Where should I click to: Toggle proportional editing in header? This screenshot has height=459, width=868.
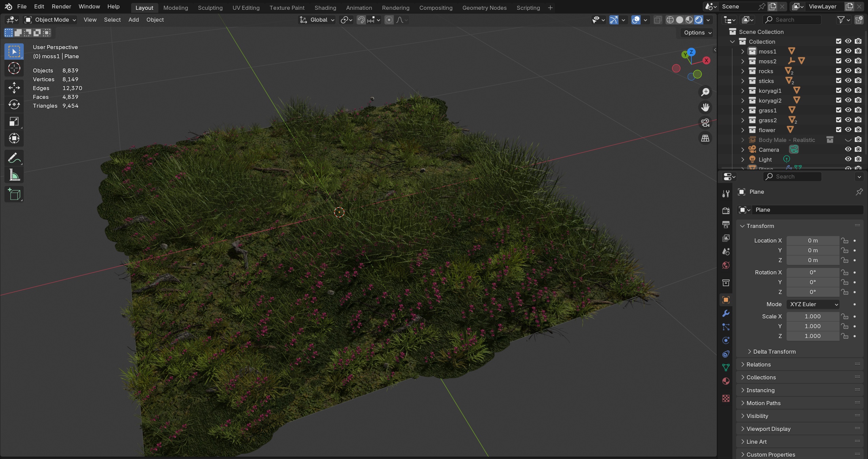389,20
